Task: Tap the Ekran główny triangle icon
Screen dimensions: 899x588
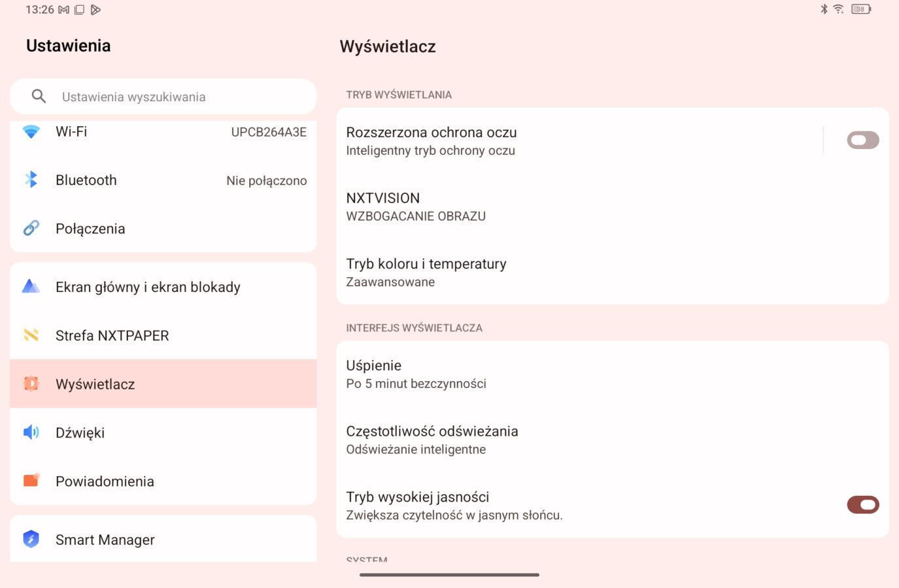Action: 31,286
